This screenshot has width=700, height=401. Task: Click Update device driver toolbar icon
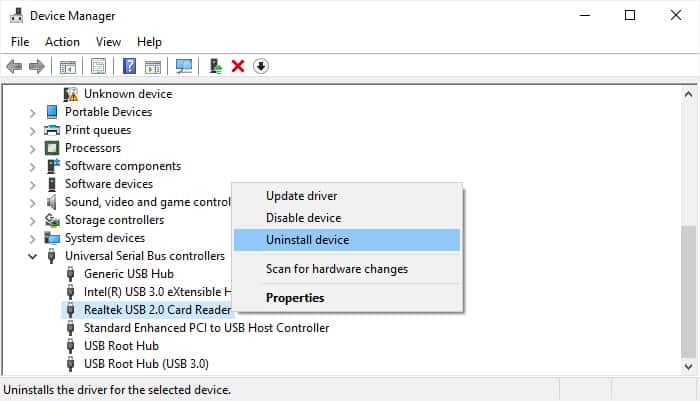(216, 67)
